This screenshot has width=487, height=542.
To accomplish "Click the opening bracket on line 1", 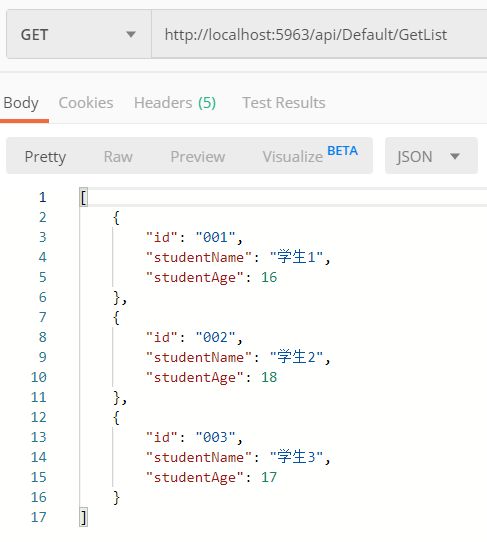I will [84, 197].
